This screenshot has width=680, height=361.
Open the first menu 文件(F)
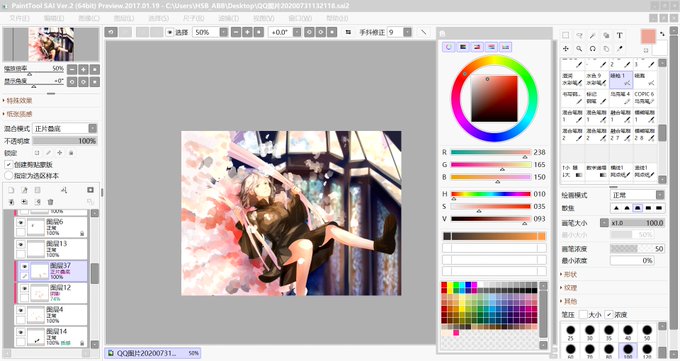point(20,18)
